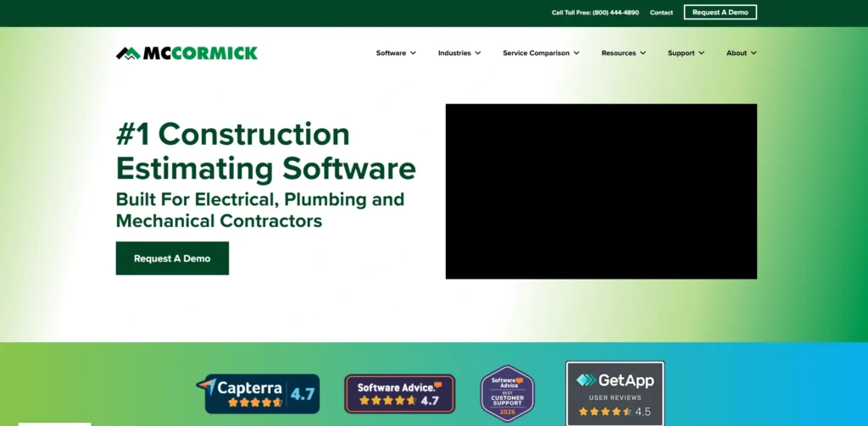Play the black video panel
868x426 pixels.
(601, 191)
